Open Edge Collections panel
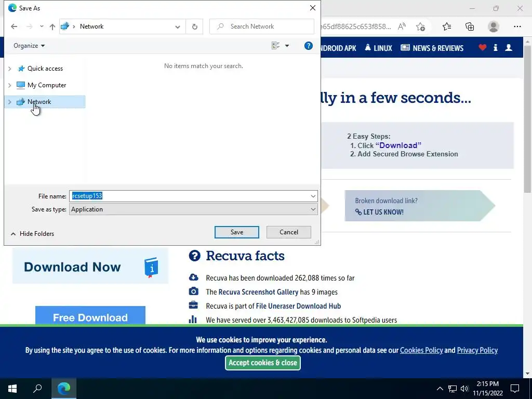The image size is (532, 399). coord(470,26)
